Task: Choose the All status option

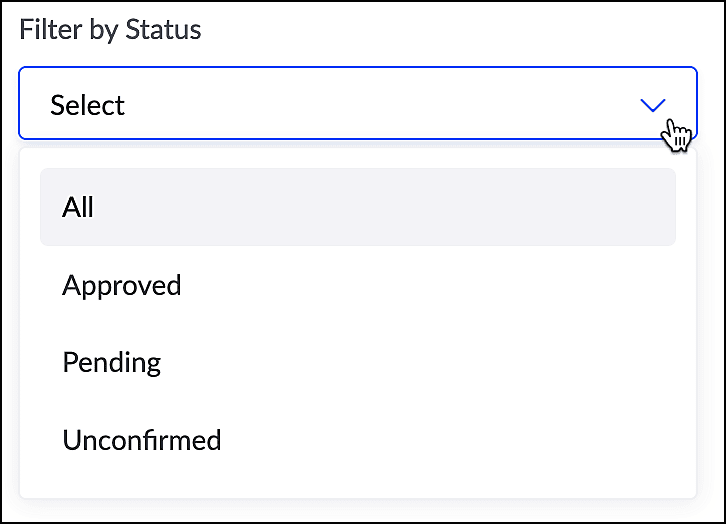Action: [357, 207]
